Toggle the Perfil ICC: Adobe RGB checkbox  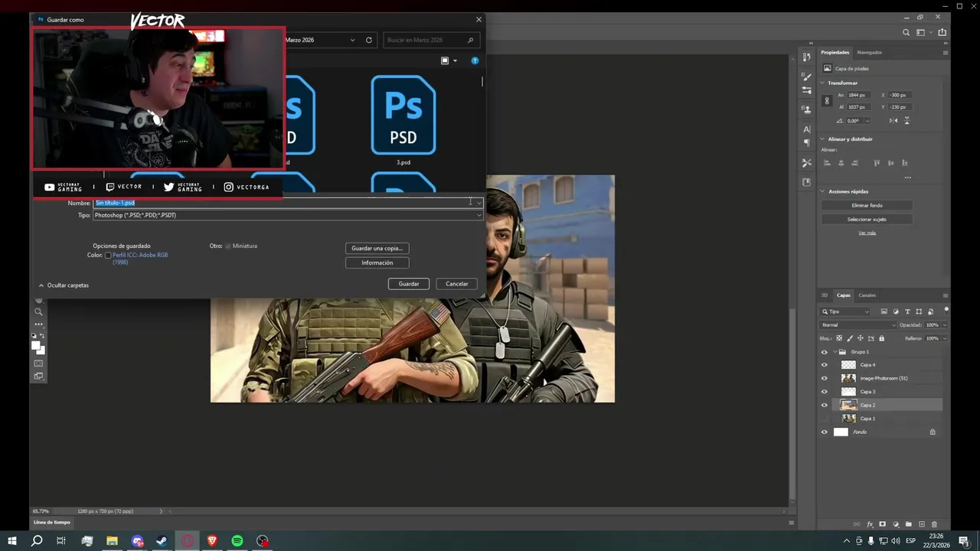coord(108,255)
